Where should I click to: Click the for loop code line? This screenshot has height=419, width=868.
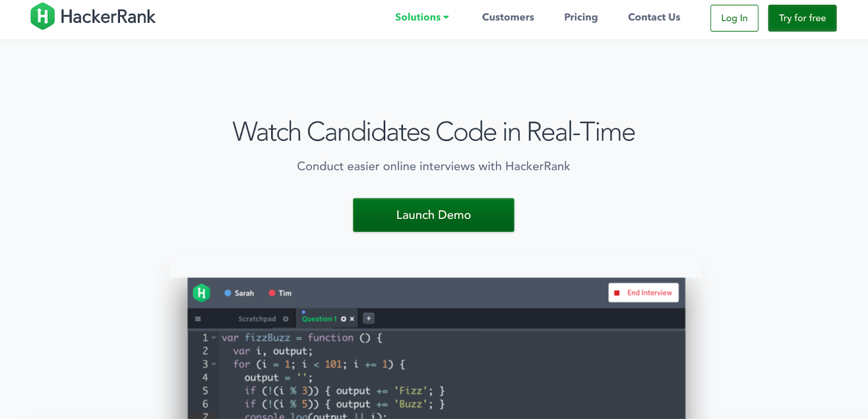[319, 364]
